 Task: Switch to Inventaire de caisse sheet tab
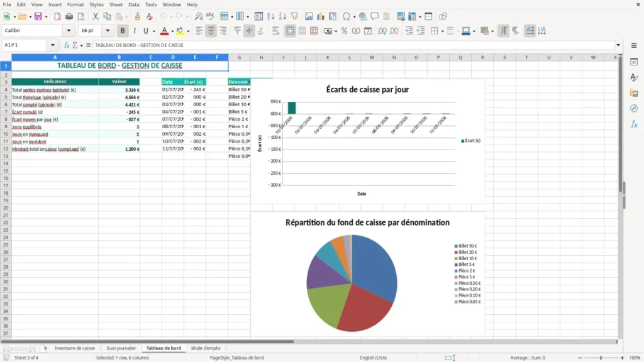point(75,348)
